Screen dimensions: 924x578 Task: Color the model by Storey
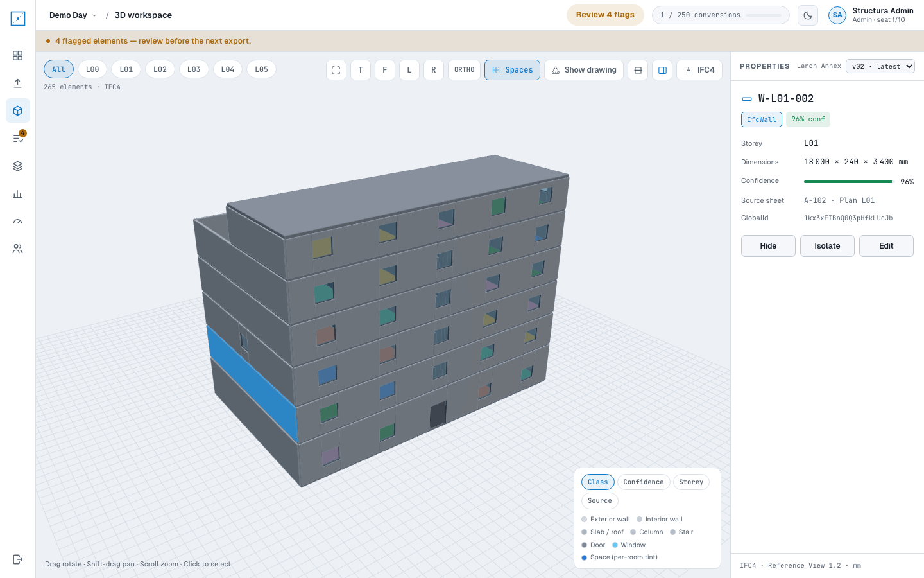[x=691, y=482]
